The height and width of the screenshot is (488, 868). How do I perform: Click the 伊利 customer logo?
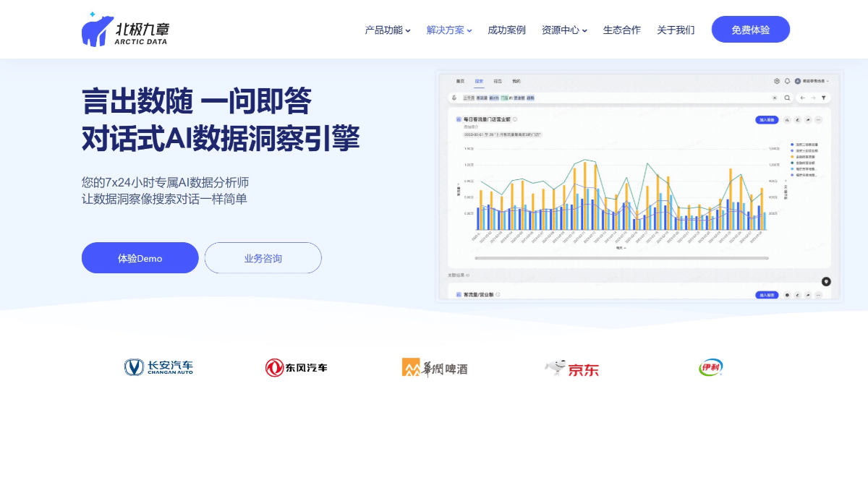click(x=711, y=367)
